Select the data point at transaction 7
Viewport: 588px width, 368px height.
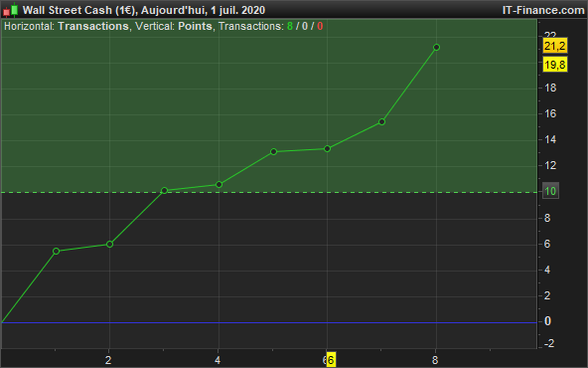[381, 121]
